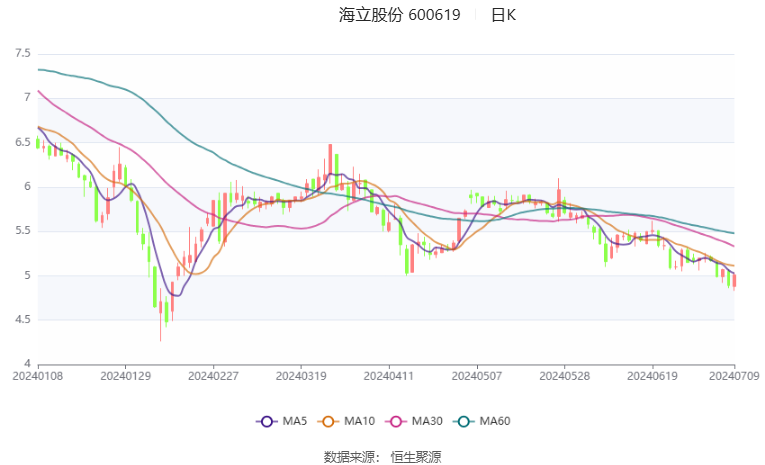Click the 6.5 price axis label
This screenshot has width=765, height=465.
click(23, 142)
